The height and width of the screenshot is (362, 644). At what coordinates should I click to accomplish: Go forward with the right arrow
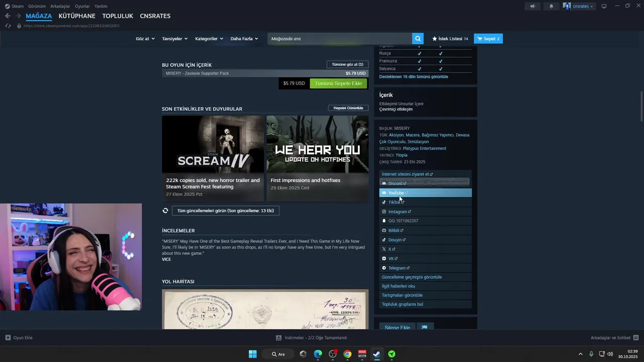coord(18,16)
